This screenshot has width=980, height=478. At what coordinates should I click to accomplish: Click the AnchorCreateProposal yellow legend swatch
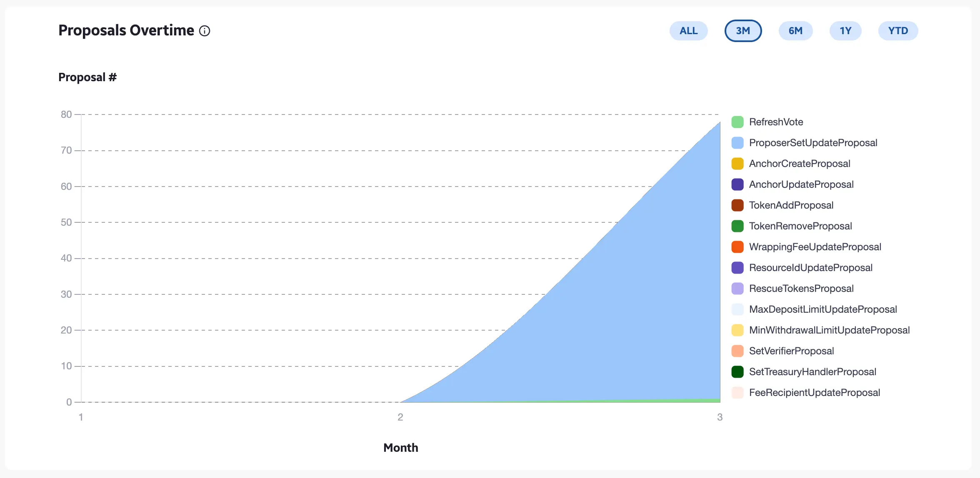737,164
